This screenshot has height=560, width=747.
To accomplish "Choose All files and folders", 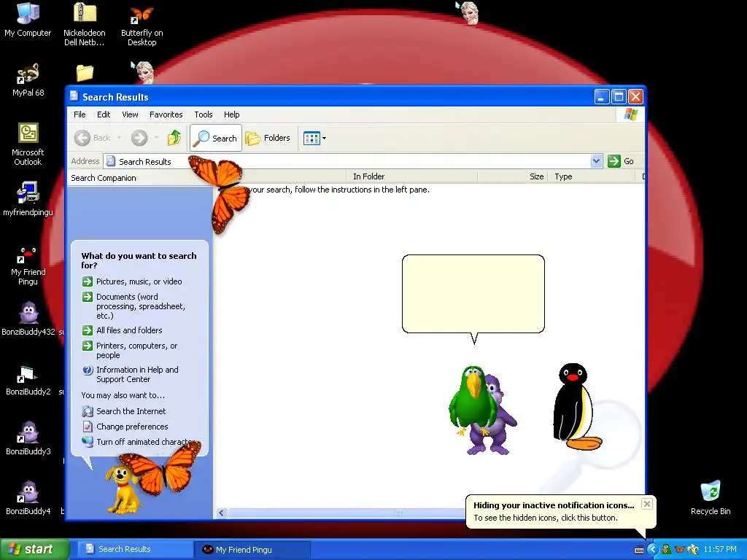I will (122, 330).
